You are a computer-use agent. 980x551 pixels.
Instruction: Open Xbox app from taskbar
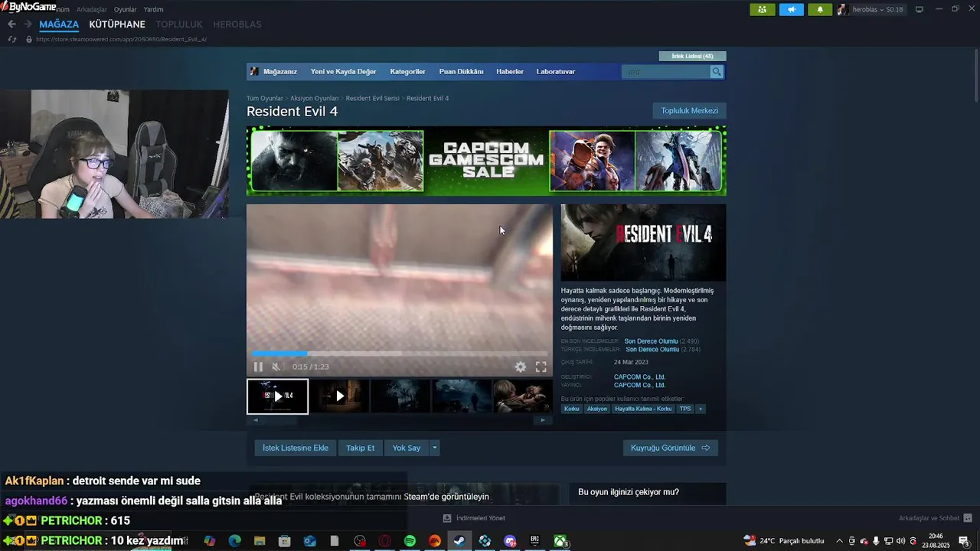(x=560, y=541)
